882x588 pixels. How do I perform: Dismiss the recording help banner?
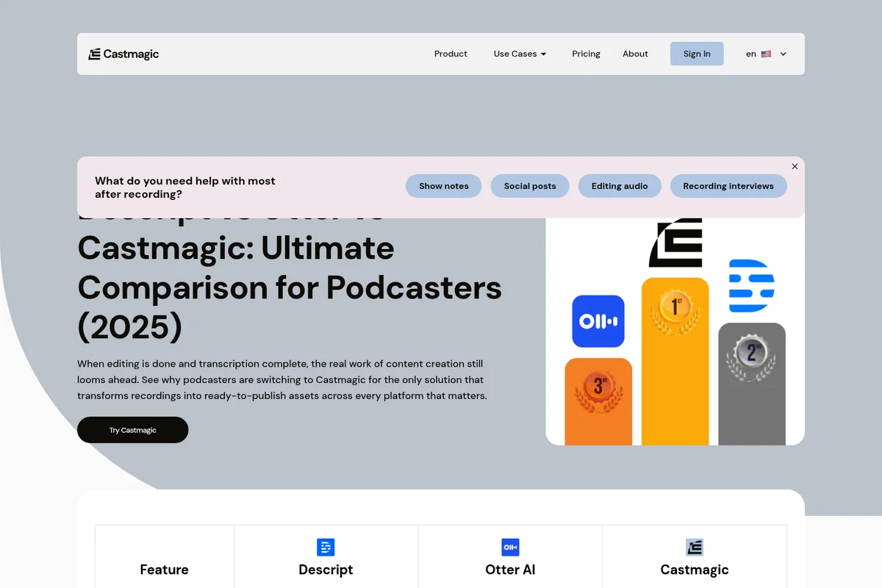(795, 166)
